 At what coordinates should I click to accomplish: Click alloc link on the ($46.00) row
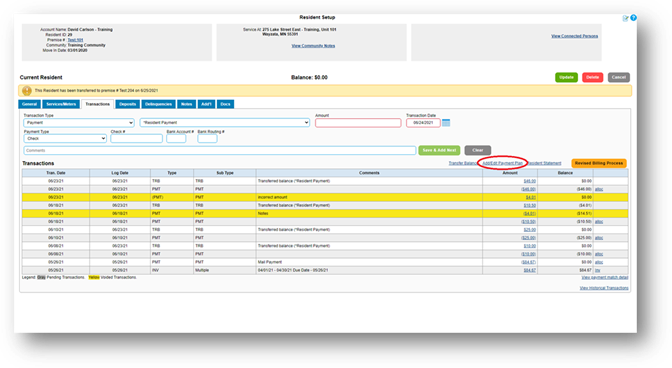pos(599,189)
